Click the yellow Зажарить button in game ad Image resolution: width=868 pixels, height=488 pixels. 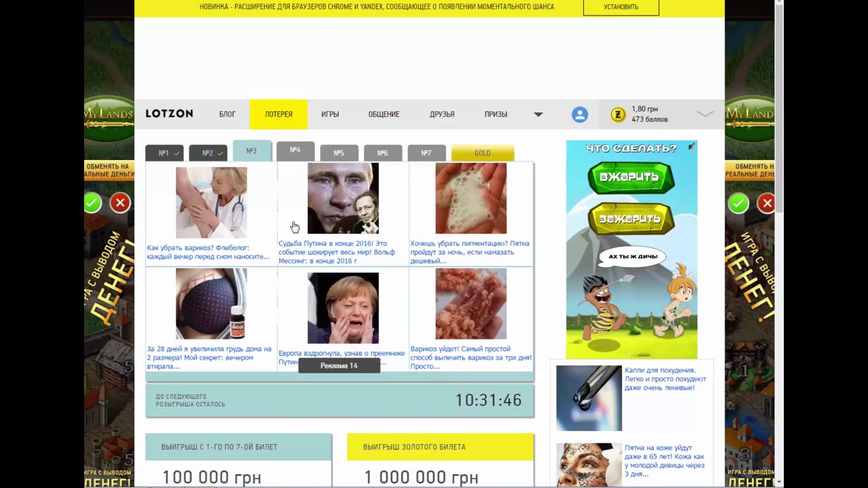click(x=631, y=219)
